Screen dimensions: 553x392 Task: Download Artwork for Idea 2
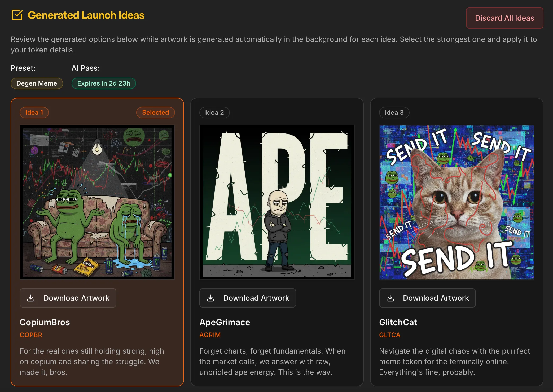point(248,298)
